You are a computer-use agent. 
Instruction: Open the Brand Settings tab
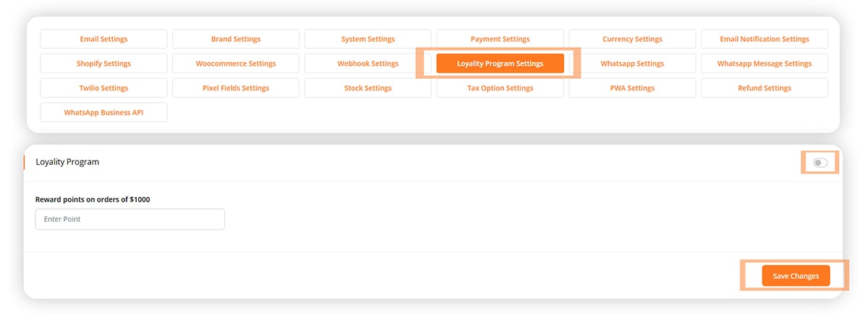coord(236,39)
